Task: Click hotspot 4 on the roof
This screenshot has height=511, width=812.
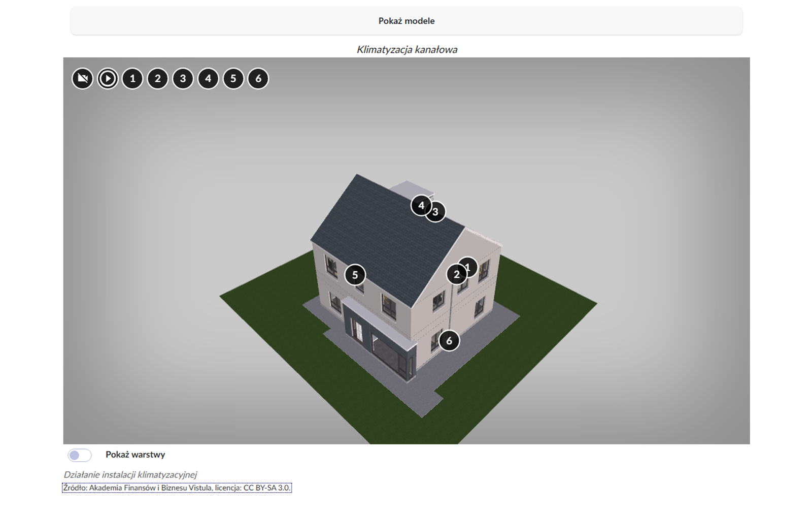Action: tap(419, 205)
